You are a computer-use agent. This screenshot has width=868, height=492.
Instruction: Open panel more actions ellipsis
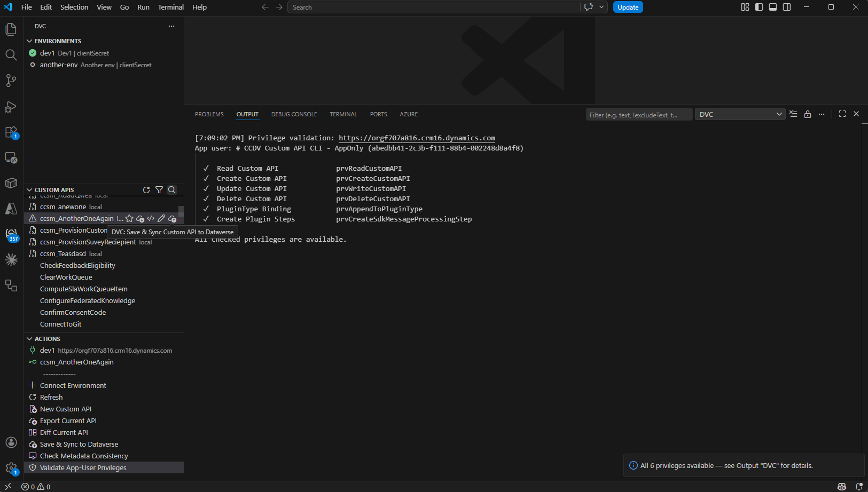822,114
